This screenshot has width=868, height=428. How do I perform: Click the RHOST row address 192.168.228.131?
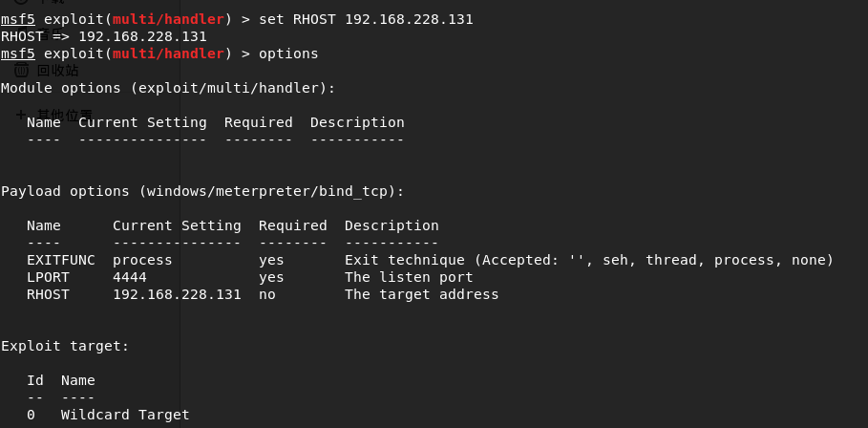click(177, 294)
